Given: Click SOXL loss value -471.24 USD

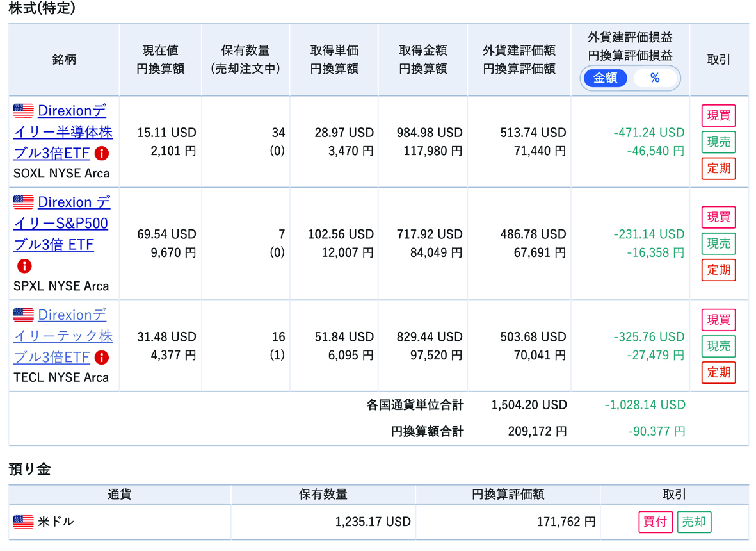Looking at the screenshot, I should (648, 133).
